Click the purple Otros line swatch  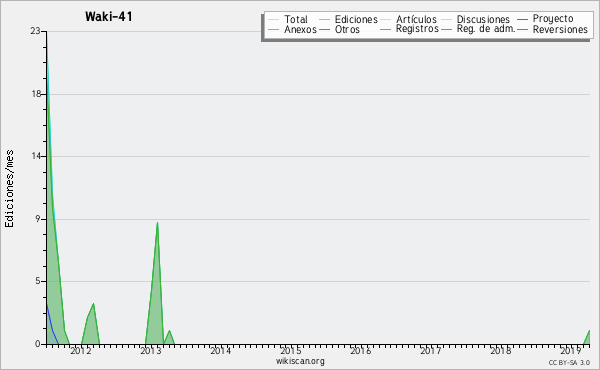[324, 29]
